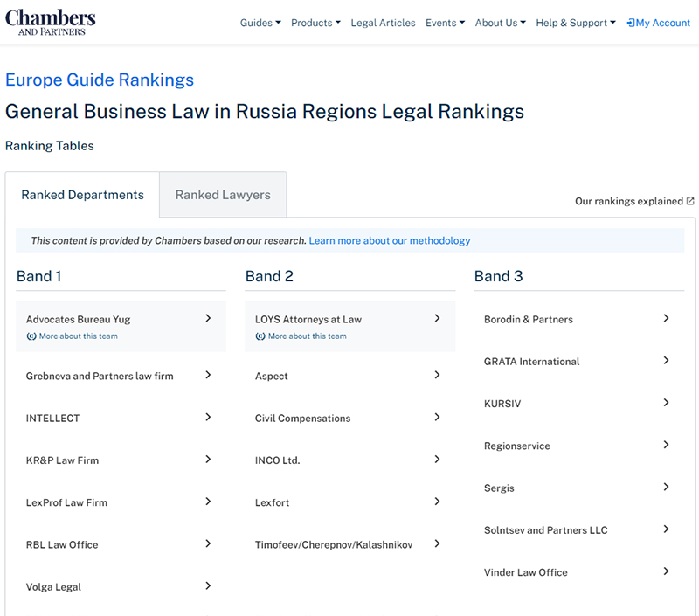The height and width of the screenshot is (616, 699).
Task: Click the chevron beside Grebneva and Partners
Action: pyautogui.click(x=208, y=375)
